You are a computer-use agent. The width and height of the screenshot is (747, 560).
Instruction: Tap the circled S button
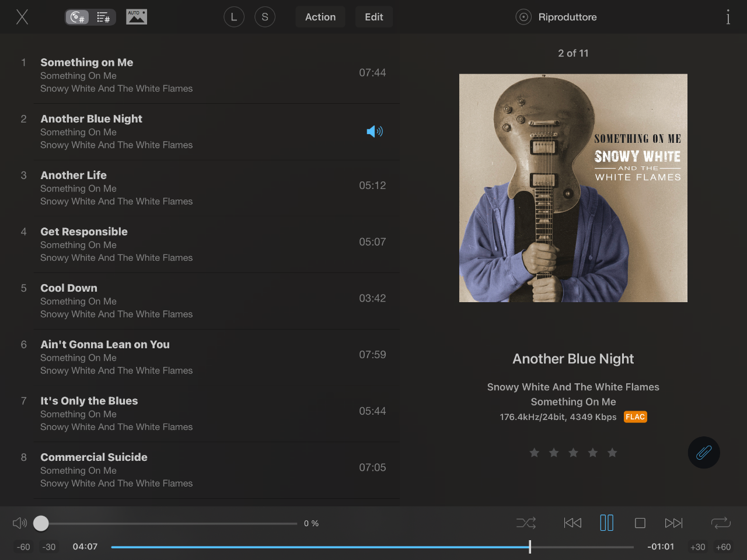point(265,17)
